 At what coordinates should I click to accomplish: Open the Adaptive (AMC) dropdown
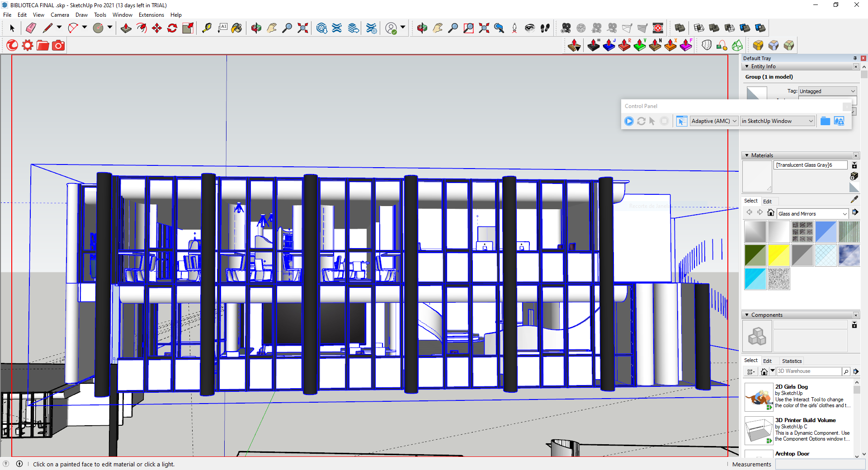pos(714,121)
